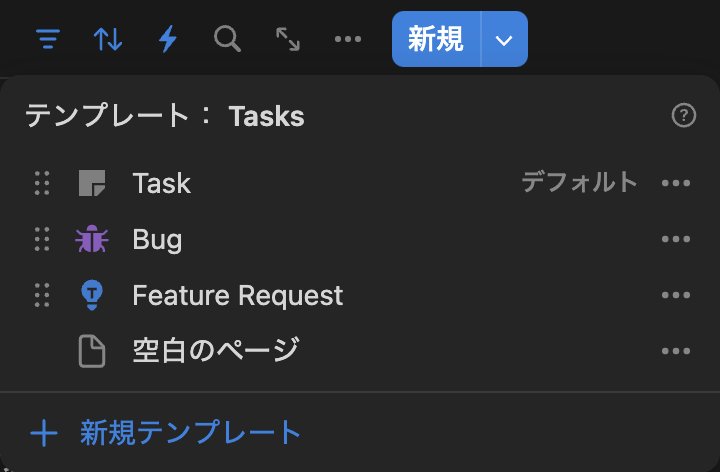Click the purple Bug template icon

coord(92,239)
